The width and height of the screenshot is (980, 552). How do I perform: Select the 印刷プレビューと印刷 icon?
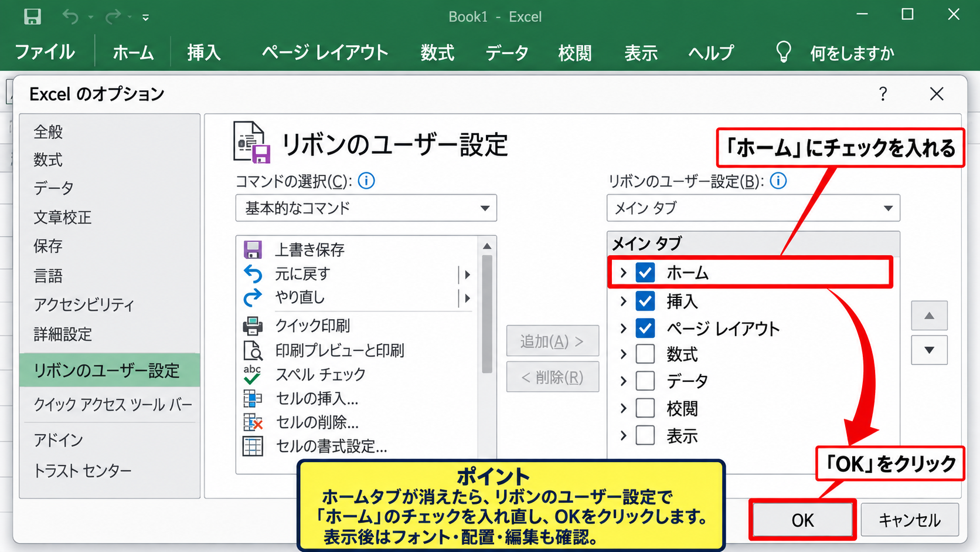tap(253, 350)
